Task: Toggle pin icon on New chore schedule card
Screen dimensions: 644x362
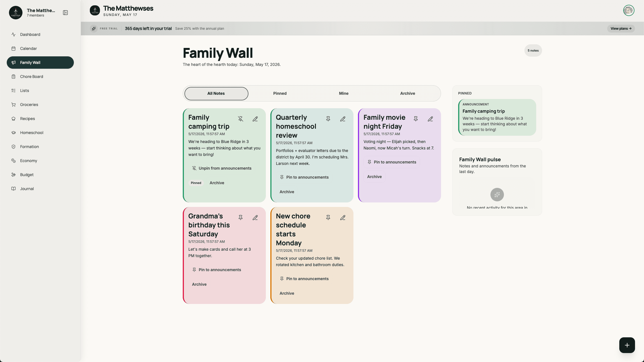Action: [x=328, y=218]
